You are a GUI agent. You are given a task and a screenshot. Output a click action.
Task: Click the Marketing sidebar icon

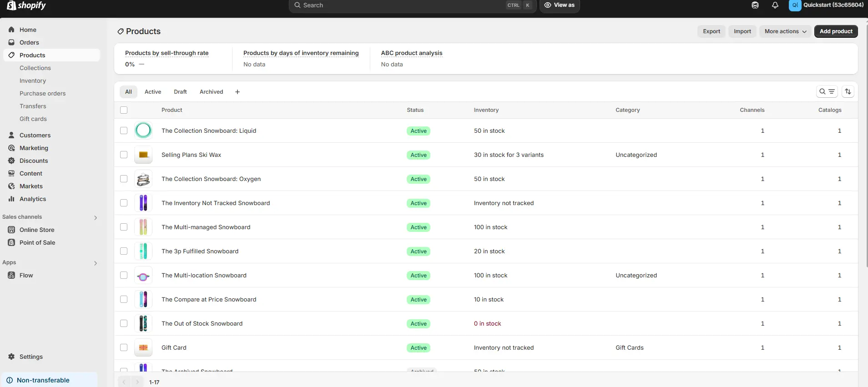click(x=11, y=148)
